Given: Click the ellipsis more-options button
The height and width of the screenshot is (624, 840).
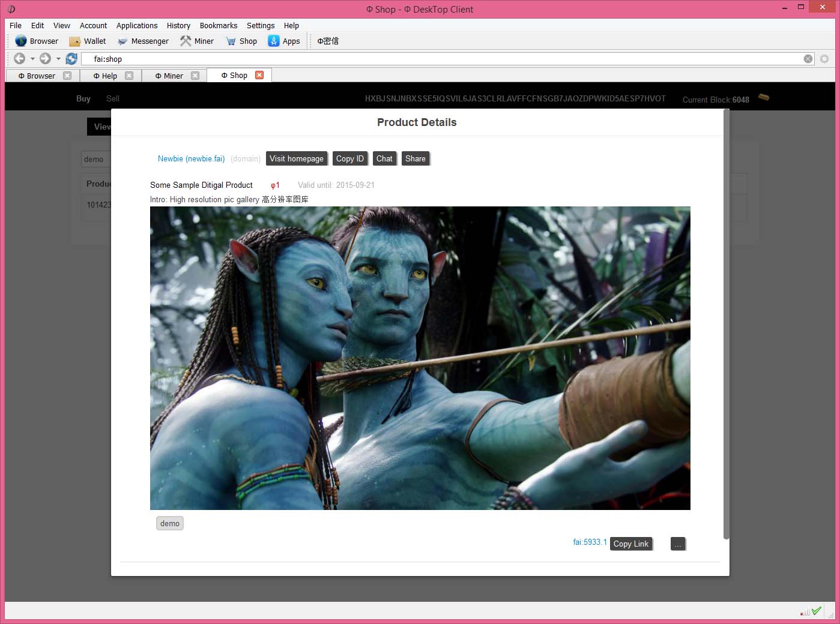Looking at the screenshot, I should click(678, 544).
